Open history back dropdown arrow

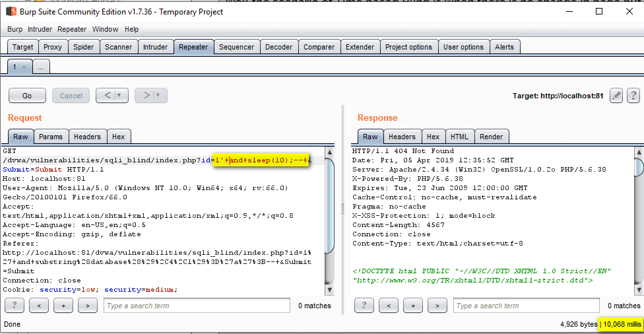point(119,96)
